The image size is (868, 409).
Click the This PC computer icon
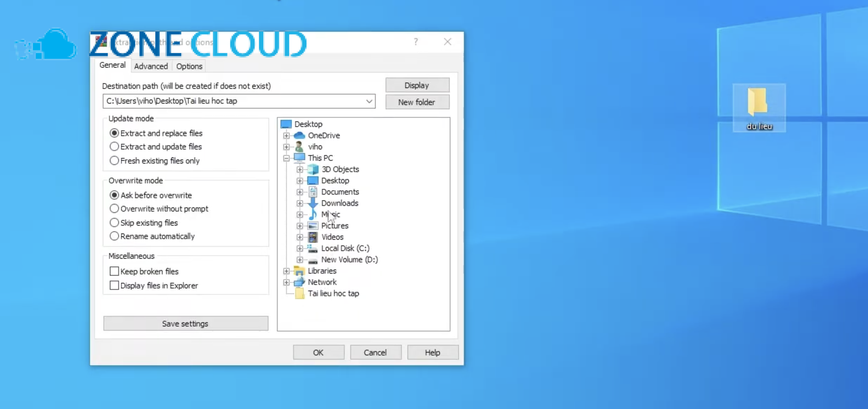(x=299, y=158)
